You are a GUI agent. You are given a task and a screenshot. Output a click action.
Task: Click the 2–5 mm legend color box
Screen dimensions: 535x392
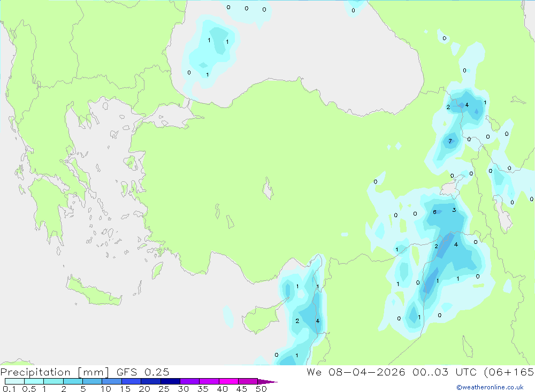coord(73,381)
